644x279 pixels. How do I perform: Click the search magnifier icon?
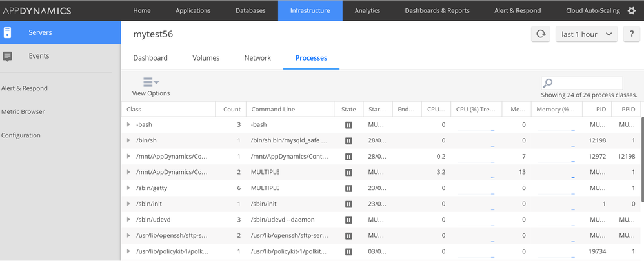pos(548,83)
